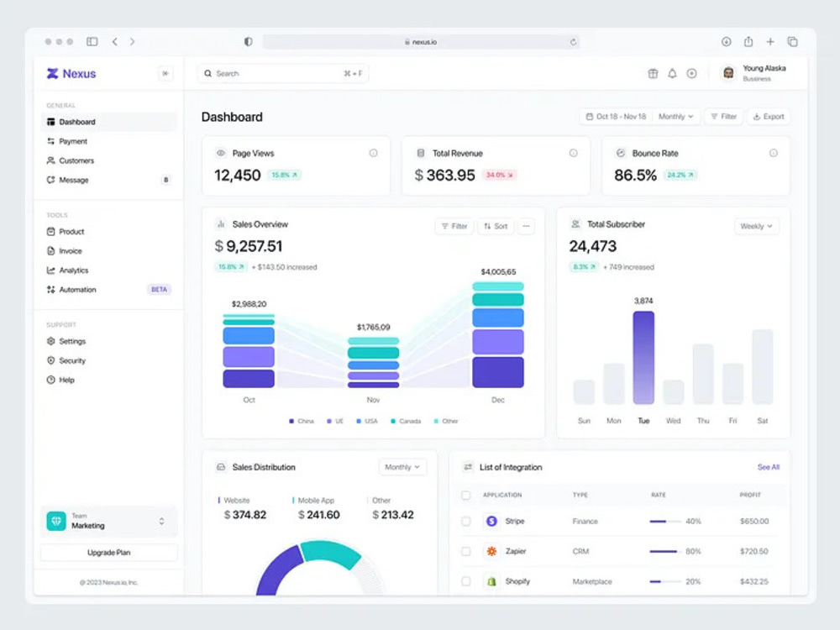Open Settings in the sidebar

pyautogui.click(x=108, y=341)
